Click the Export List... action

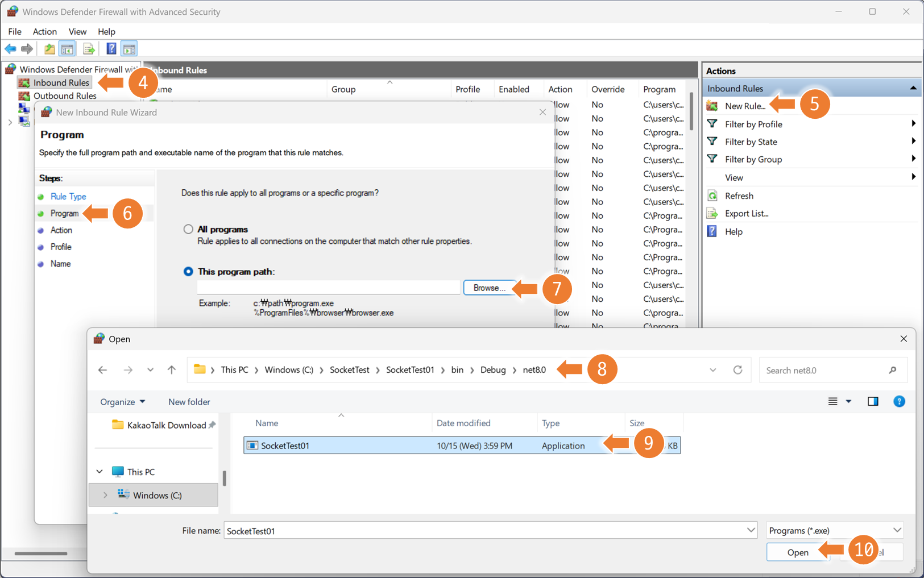[x=747, y=213]
